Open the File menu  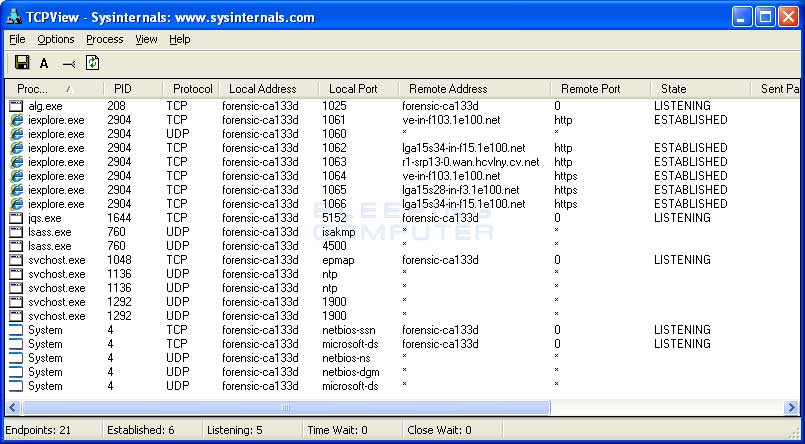pos(17,40)
